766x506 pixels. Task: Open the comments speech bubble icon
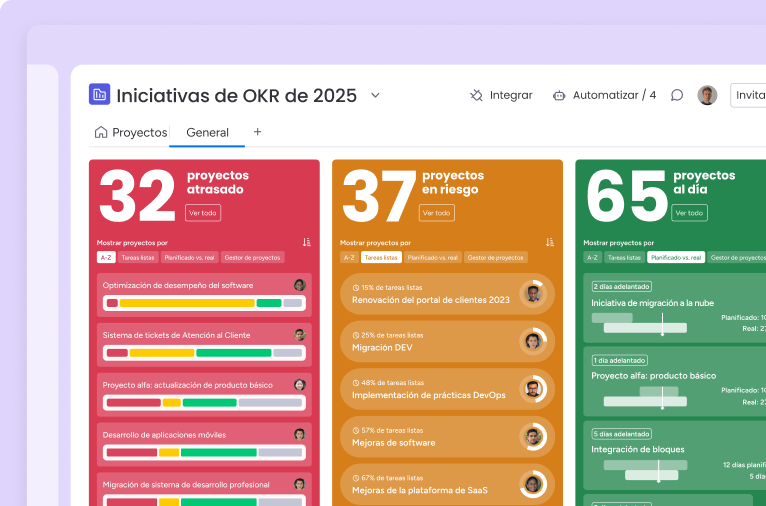[677, 95]
